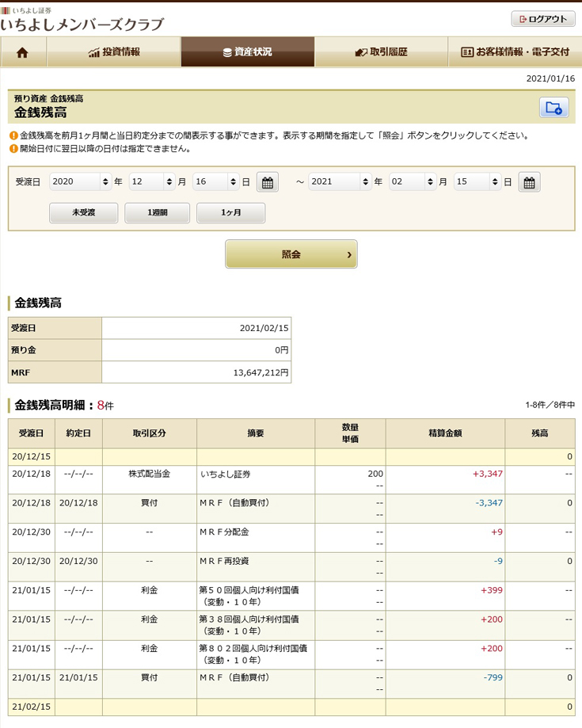This screenshot has width=582, height=728.
Task: Go to お客様情報・電子交付 tab
Action: tap(515, 52)
